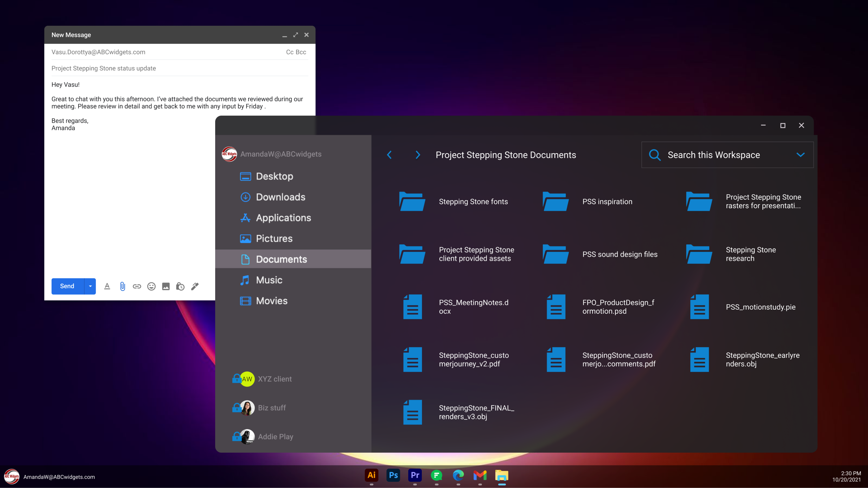Image resolution: width=868 pixels, height=488 pixels.
Task: Open the PSS inspiration folder
Action: click(587, 201)
